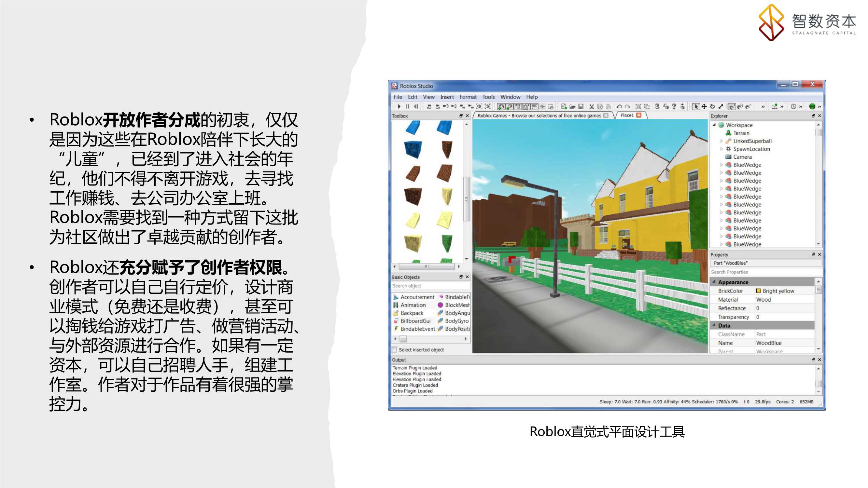The width and height of the screenshot is (868, 488).
Task: Collapse the Workspace tree node
Action: click(714, 125)
